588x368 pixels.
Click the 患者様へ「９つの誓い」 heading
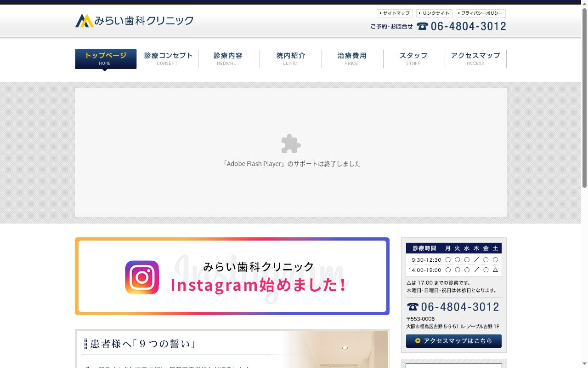pyautogui.click(x=144, y=344)
